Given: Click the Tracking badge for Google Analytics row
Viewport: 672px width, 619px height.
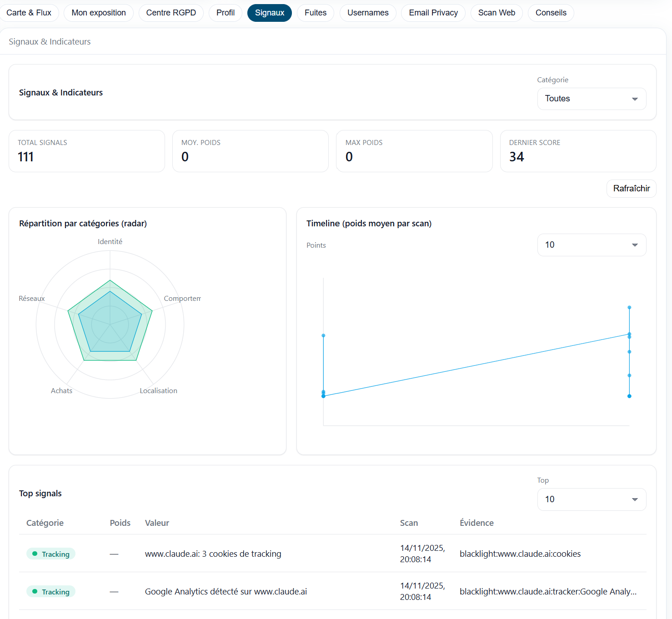Looking at the screenshot, I should pyautogui.click(x=51, y=592).
